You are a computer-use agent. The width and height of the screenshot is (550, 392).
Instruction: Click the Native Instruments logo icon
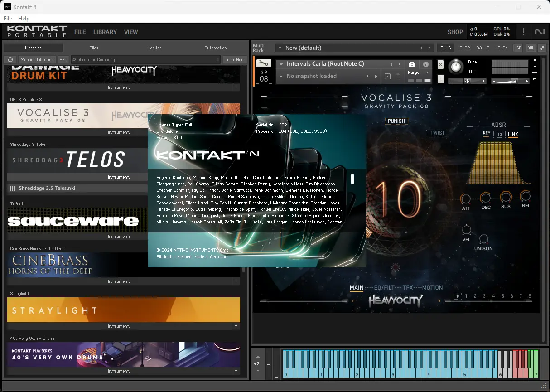[540, 32]
